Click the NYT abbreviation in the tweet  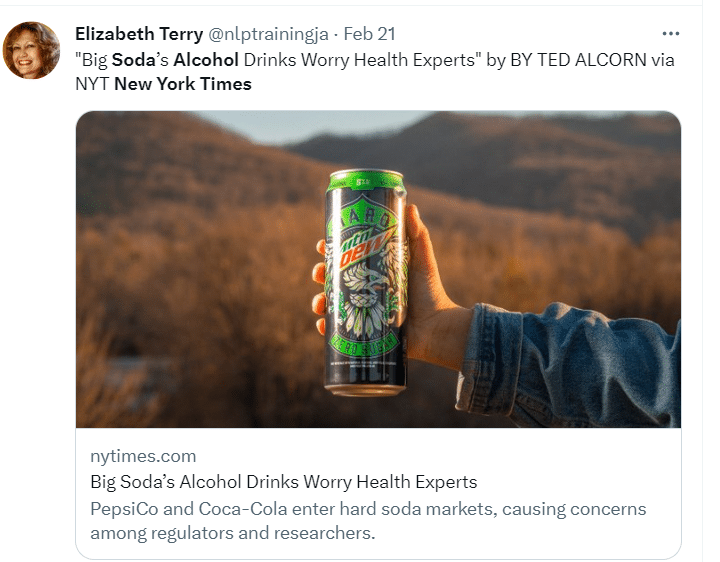(93, 84)
